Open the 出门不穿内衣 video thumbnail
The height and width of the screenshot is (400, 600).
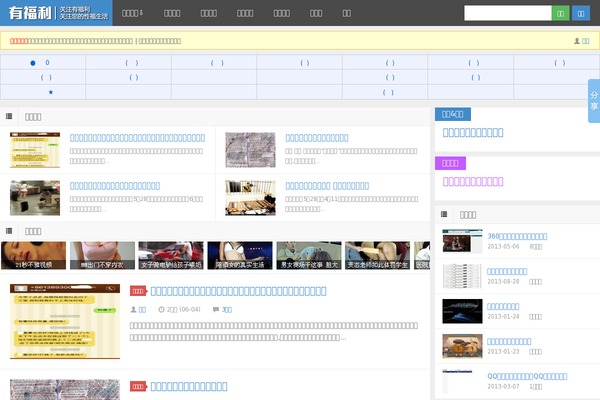(102, 255)
